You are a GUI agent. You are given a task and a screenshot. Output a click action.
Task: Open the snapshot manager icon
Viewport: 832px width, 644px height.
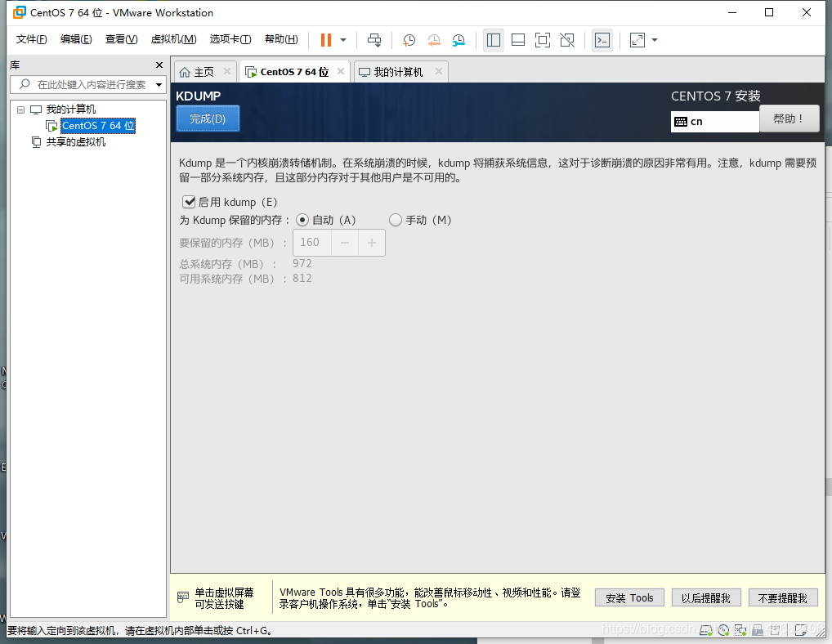458,40
